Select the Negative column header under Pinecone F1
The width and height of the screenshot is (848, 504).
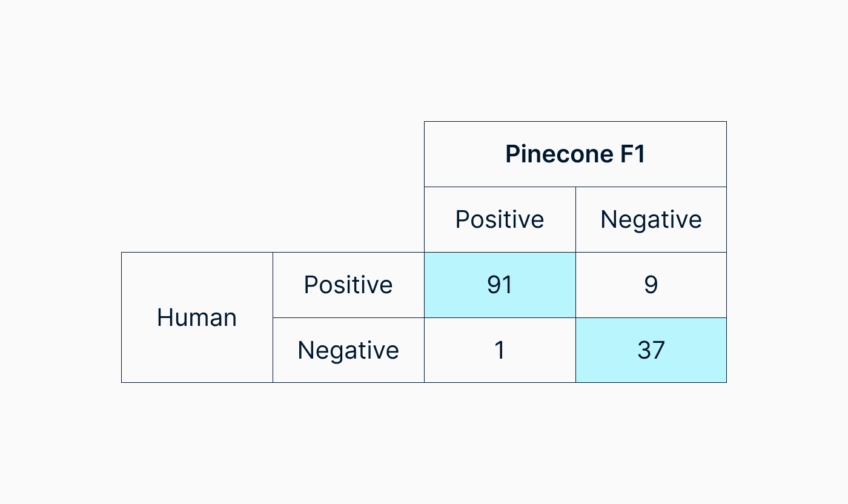point(651,219)
